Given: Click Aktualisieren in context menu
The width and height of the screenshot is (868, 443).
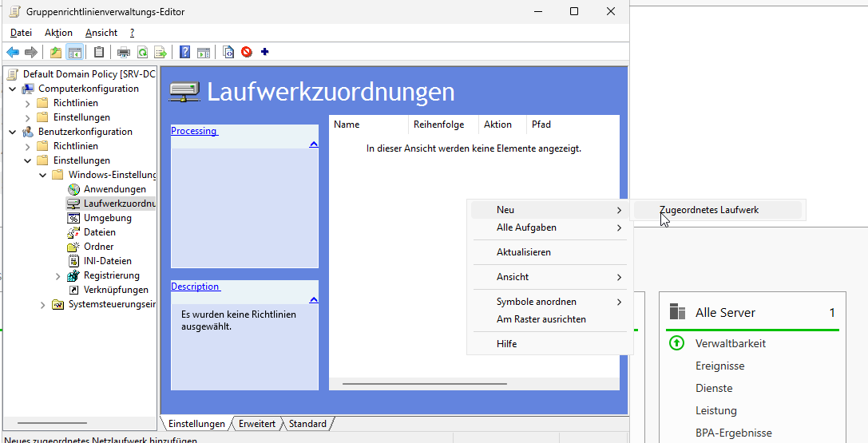Looking at the screenshot, I should click(x=523, y=252).
